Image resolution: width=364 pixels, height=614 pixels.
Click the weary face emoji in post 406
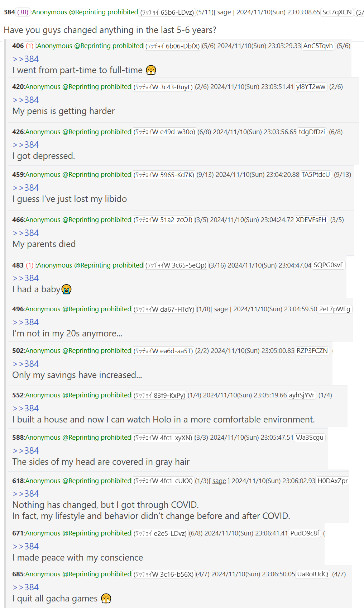[151, 70]
